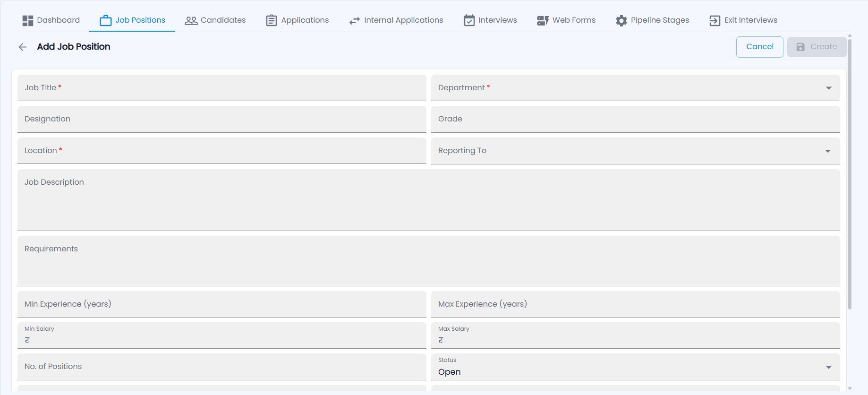Screen dimensions: 868x395
Task: Open the Applications tab label
Action: point(305,20)
